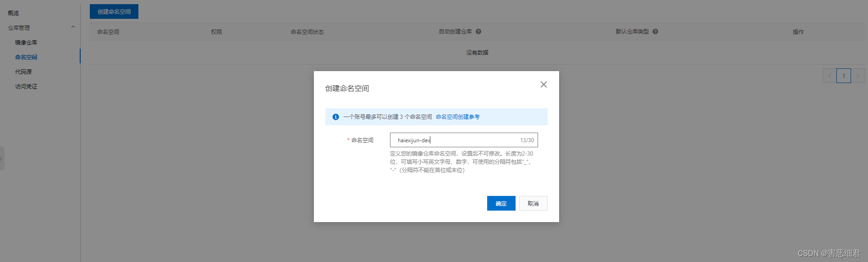
Task: Cancel with the 取消 button
Action: click(x=533, y=203)
